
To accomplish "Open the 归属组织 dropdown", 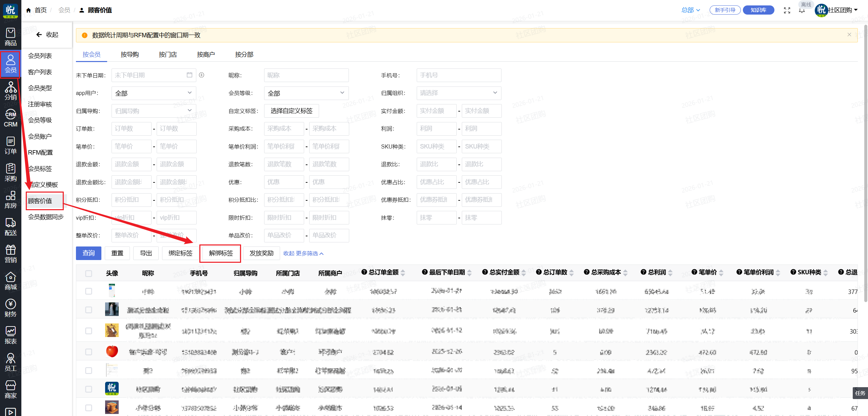I will pyautogui.click(x=458, y=93).
